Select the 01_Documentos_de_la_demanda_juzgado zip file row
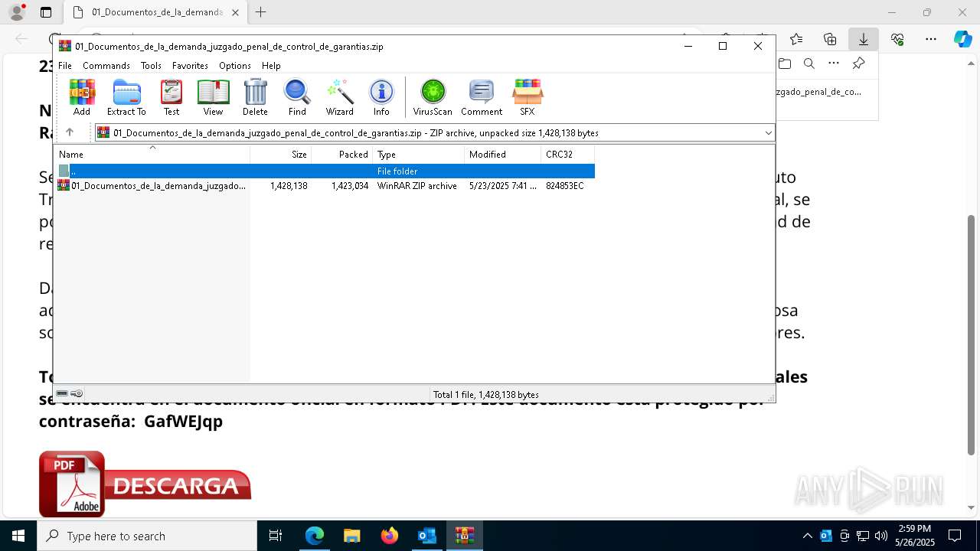 325,185
